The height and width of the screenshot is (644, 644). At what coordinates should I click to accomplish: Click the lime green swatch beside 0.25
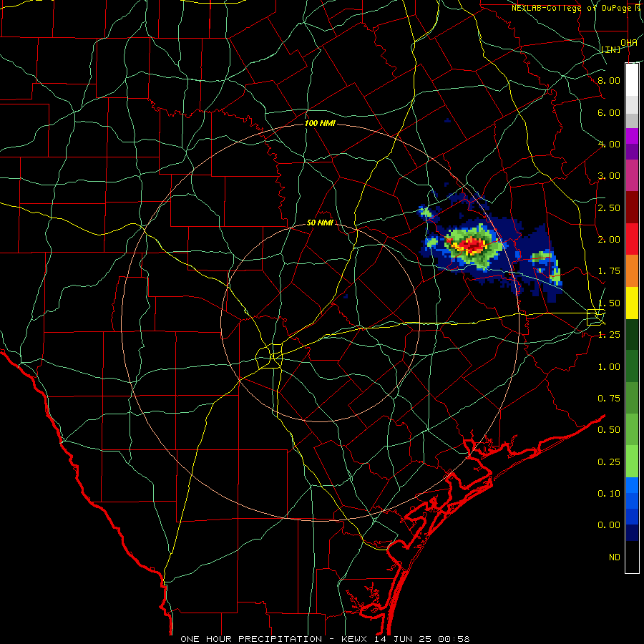click(x=632, y=462)
